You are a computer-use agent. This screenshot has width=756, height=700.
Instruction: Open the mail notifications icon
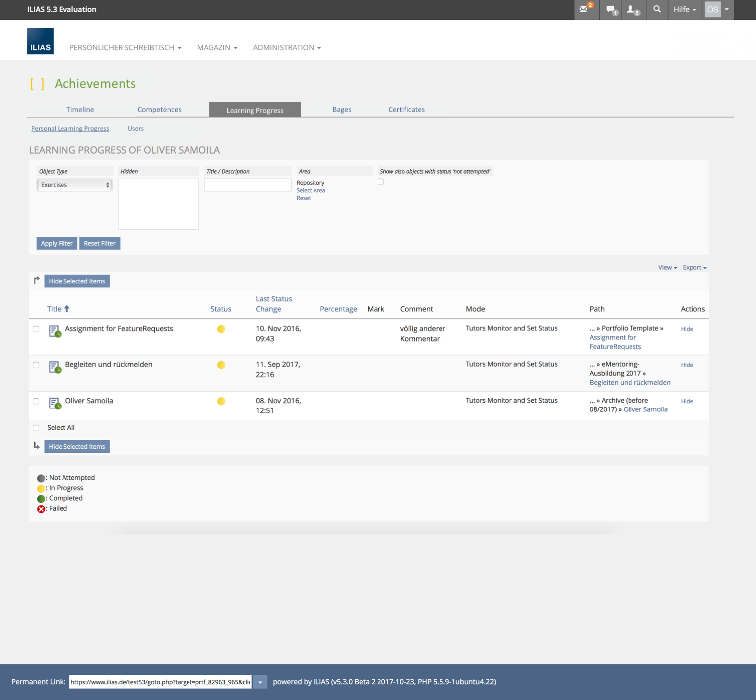[585, 9]
